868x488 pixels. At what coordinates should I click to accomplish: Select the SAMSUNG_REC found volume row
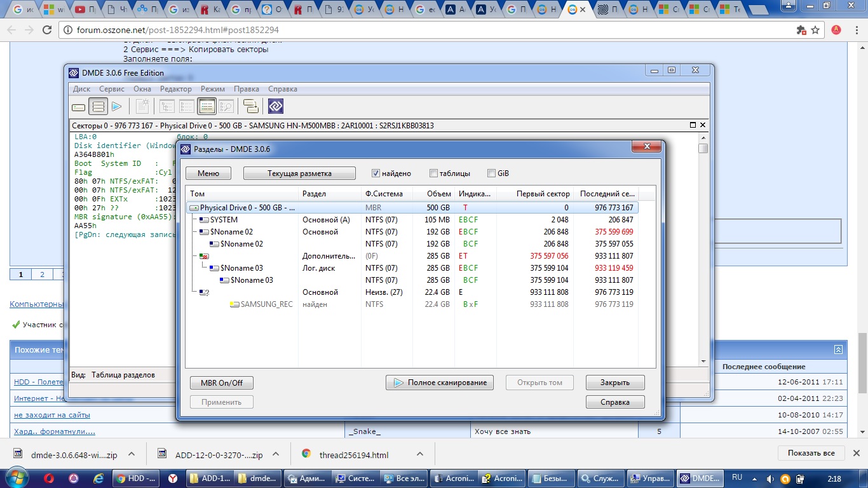coord(412,304)
